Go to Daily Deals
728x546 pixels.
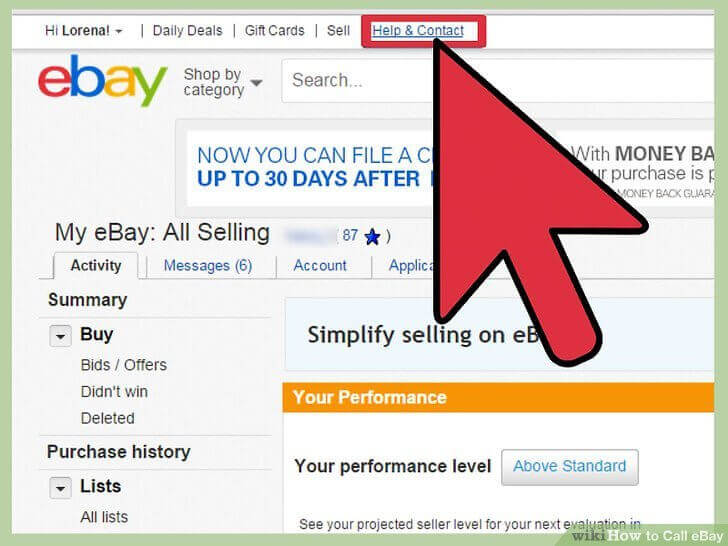(188, 31)
